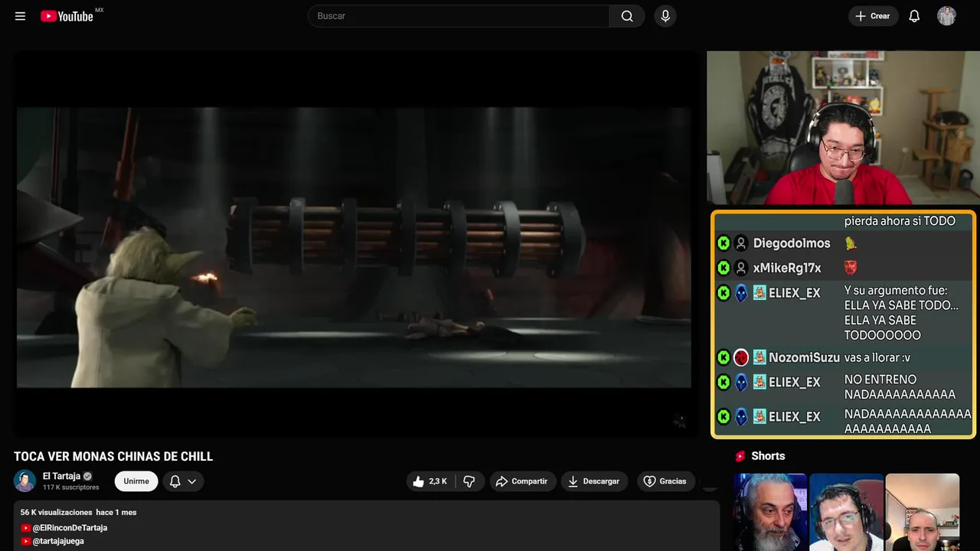Image resolution: width=980 pixels, height=551 pixels.
Task: Click the YouTube icon beside @tartajajuega
Action: pos(26,541)
